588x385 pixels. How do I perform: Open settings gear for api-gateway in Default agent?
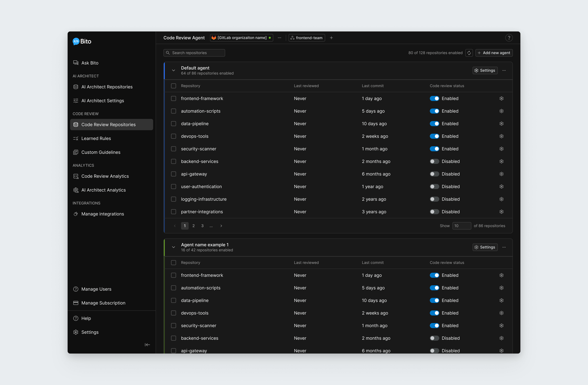[501, 174]
